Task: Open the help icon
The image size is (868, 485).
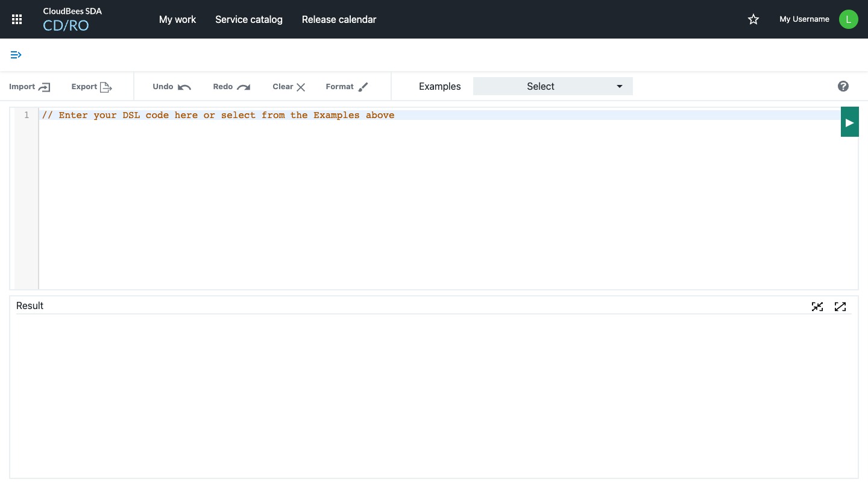Action: [843, 86]
